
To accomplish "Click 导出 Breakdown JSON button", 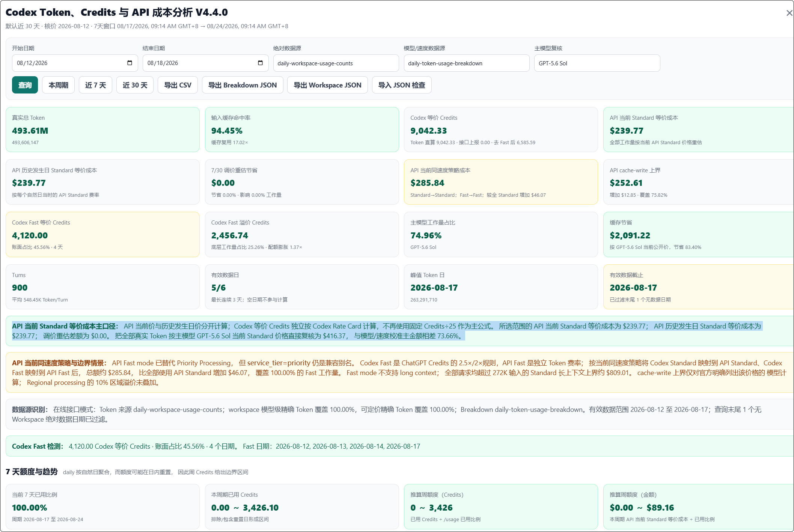I will [243, 85].
